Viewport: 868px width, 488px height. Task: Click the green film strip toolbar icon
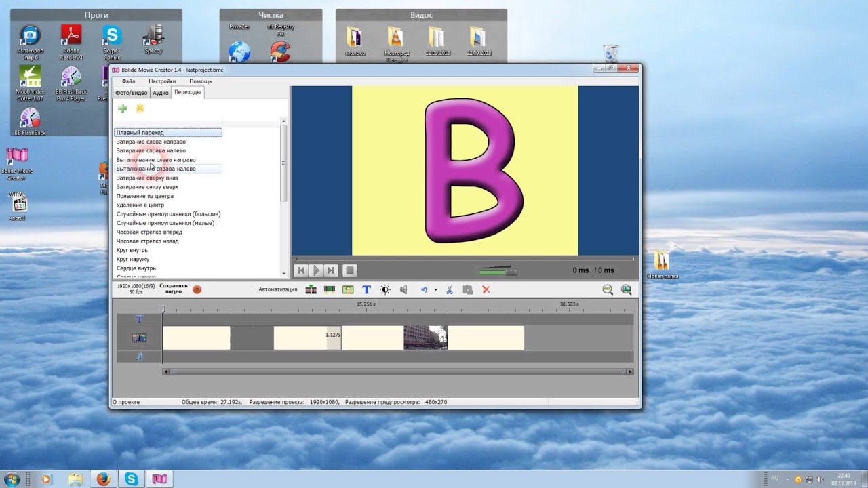point(330,289)
